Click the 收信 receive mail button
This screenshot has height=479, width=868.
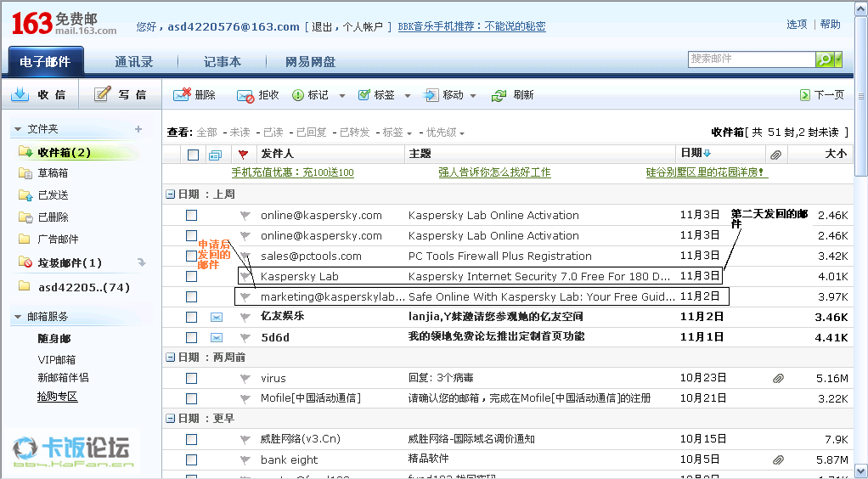[x=39, y=94]
